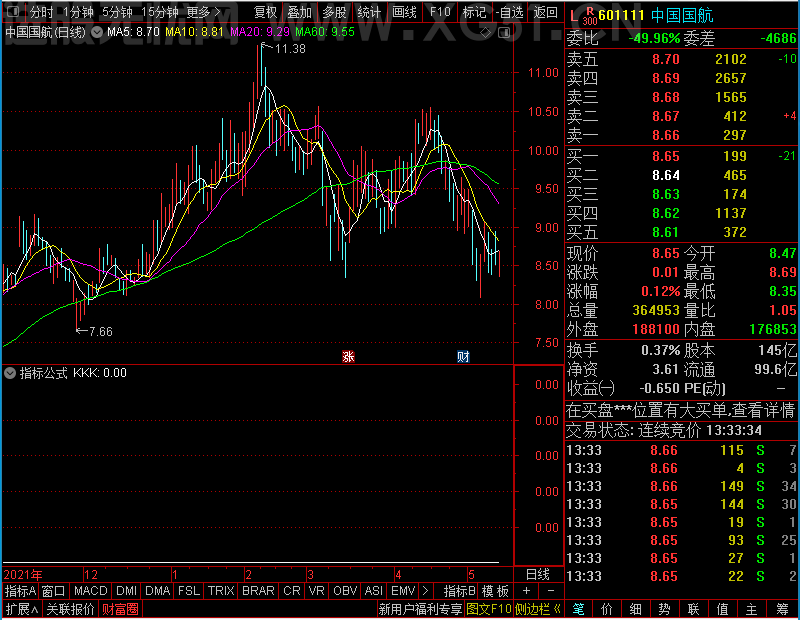Viewport: 800px width, 620px height.
Task: Select the 指标B tab
Action: [459, 591]
